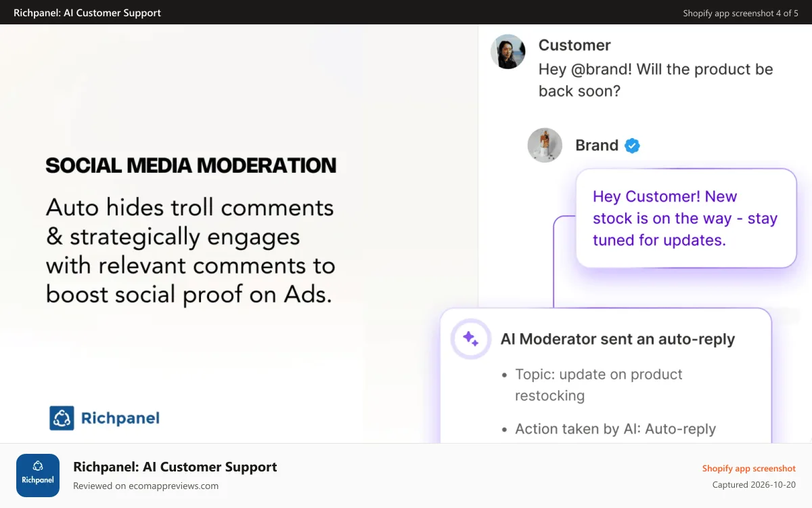Click the Richpanel app icon in the footer

(38, 475)
